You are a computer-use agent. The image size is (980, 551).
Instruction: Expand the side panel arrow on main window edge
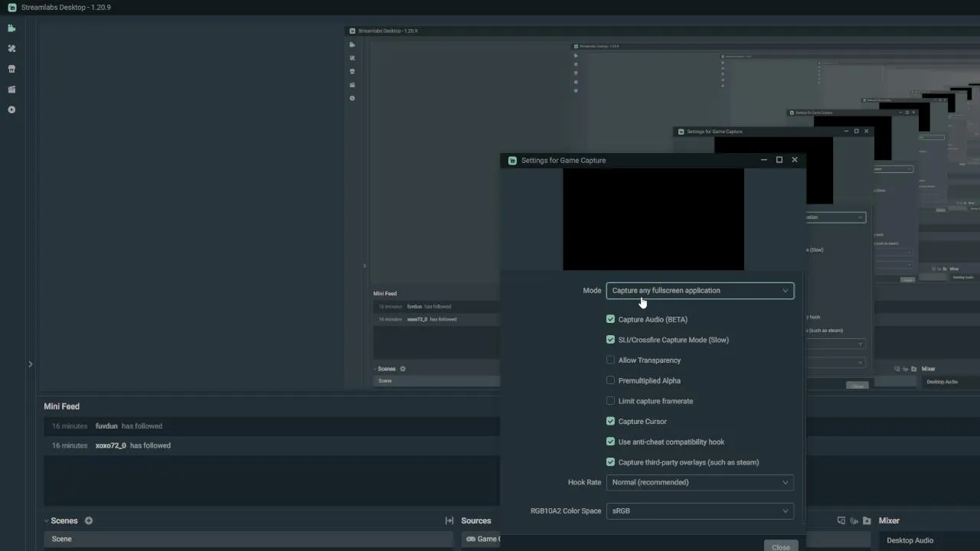(30, 364)
